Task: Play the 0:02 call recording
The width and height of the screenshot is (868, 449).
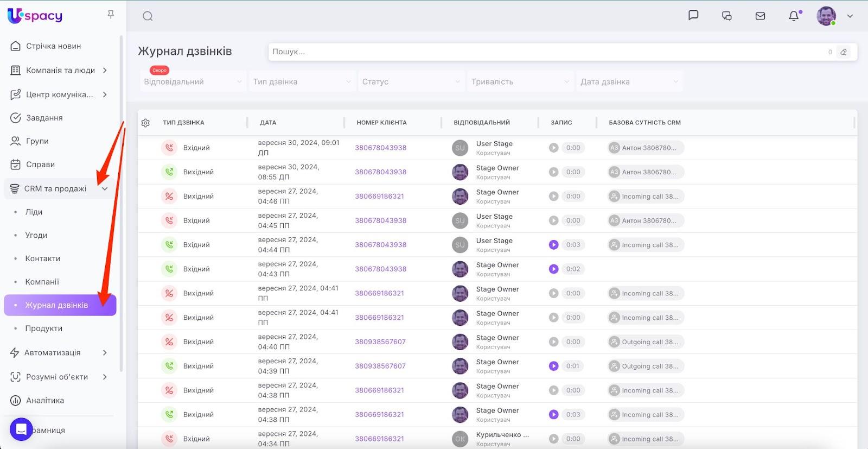Action: (x=553, y=269)
